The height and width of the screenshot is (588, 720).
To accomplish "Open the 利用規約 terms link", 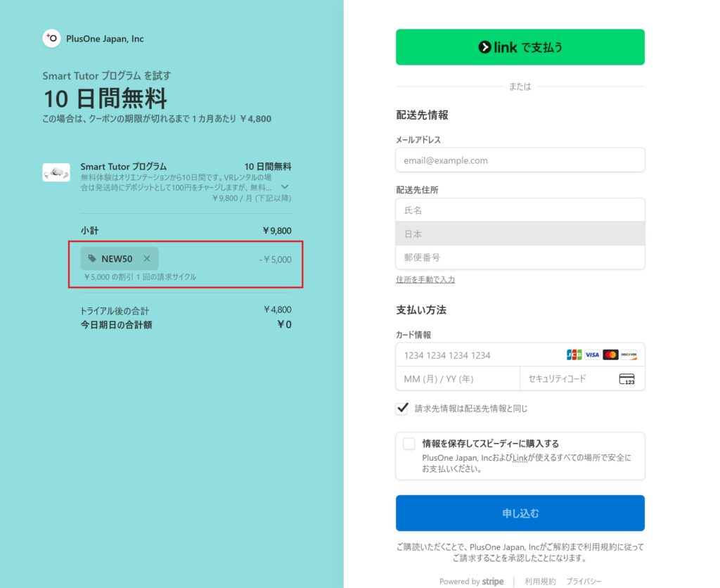I will [540, 582].
